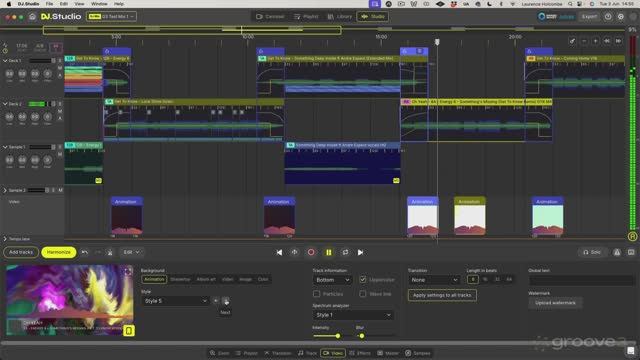This screenshot has width=640, height=360.
Task: Click Apply settings to all tracks
Action: click(x=442, y=295)
